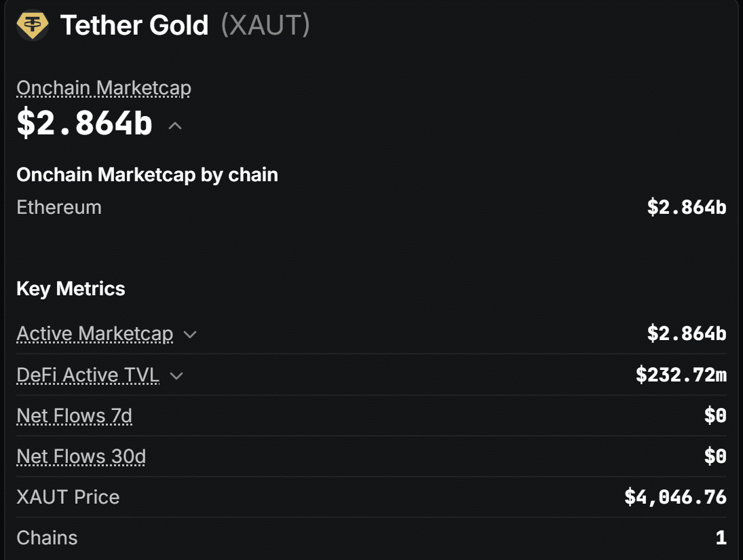Click the XAUT Price label
The image size is (743, 560).
[x=69, y=498]
